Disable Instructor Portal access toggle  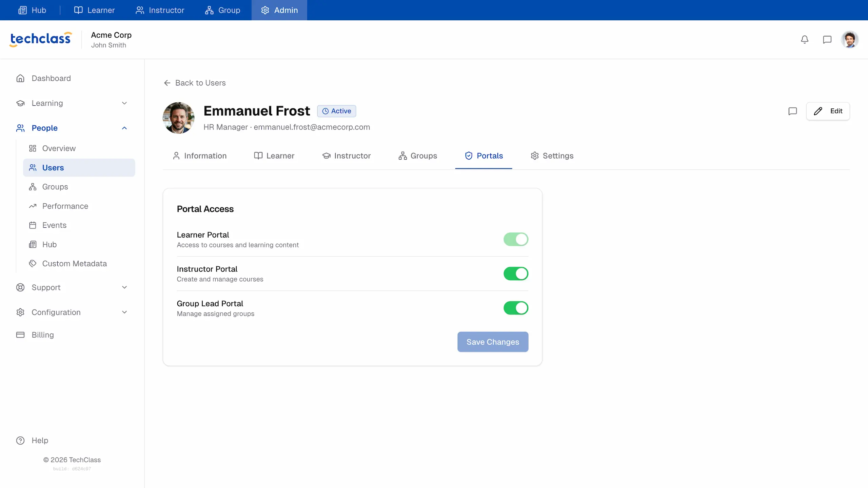[515, 273]
